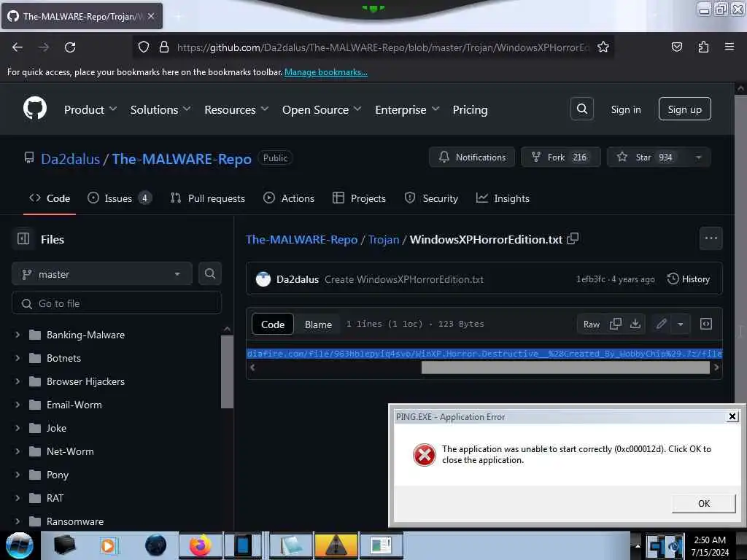Click the tracking protection shield icon
Viewport: 747px width, 560px height.
144,47
